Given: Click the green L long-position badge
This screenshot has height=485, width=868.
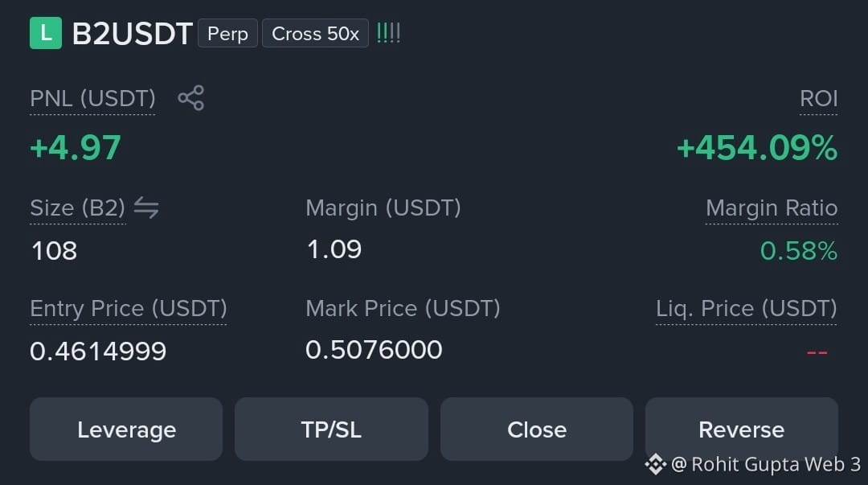Looking at the screenshot, I should 46,33.
